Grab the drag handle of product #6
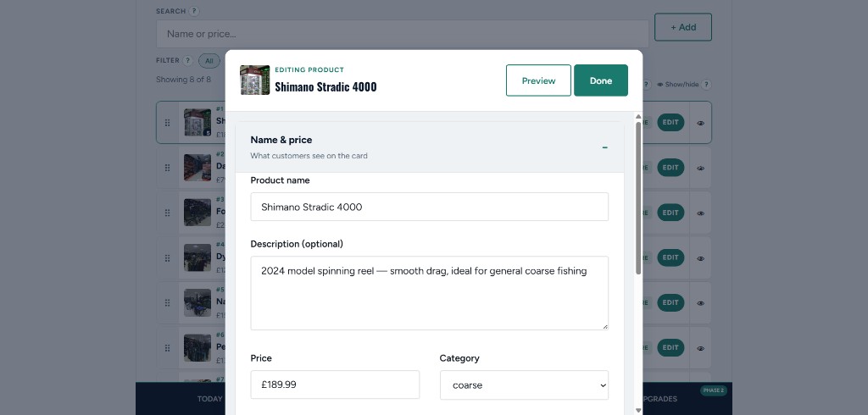 coord(167,348)
